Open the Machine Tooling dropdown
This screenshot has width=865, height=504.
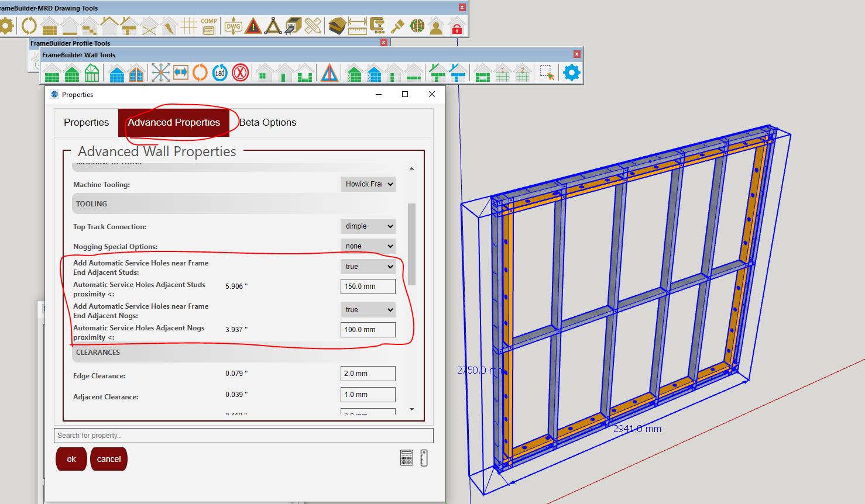[368, 184]
